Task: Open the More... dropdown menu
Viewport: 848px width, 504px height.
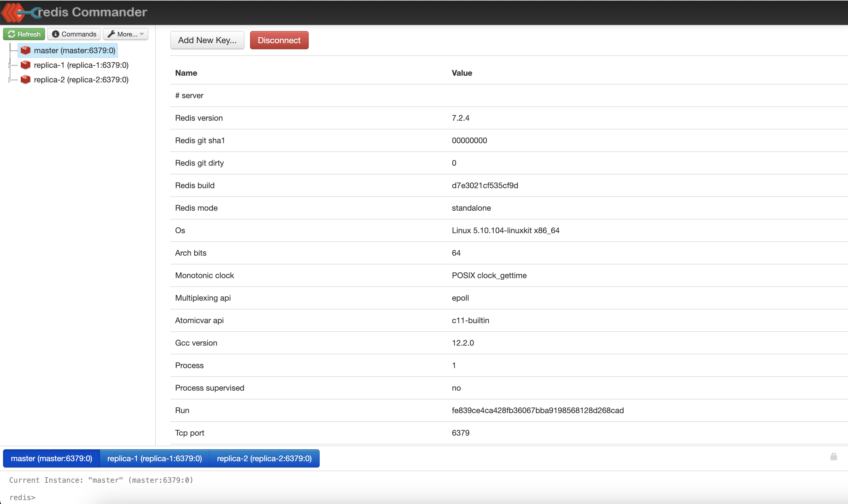Action: click(x=126, y=34)
